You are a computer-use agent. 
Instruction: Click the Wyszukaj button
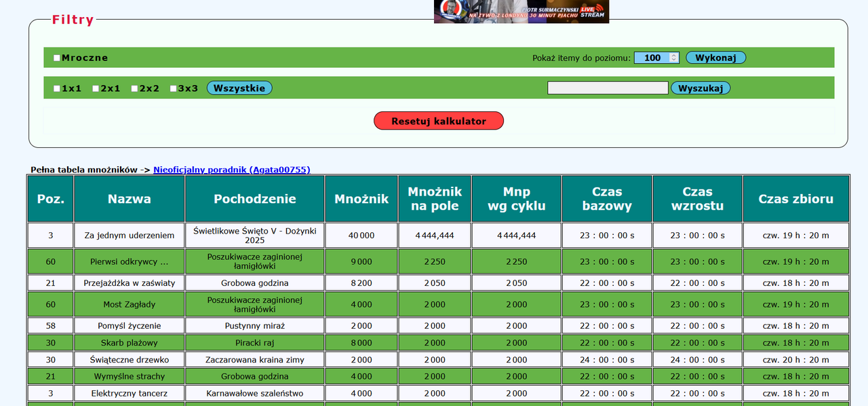701,88
